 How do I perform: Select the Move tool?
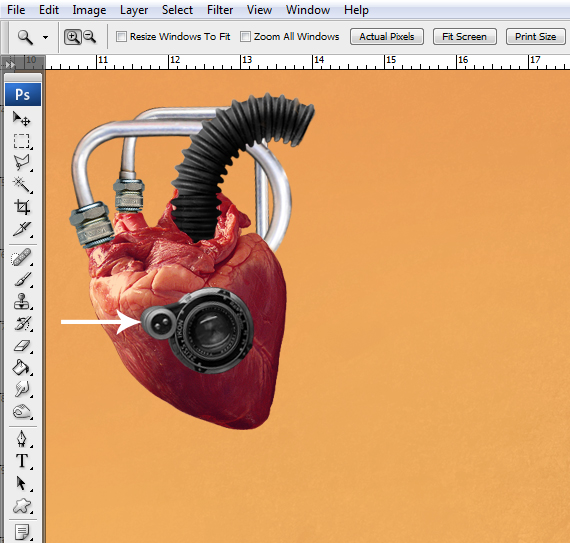coord(22,119)
